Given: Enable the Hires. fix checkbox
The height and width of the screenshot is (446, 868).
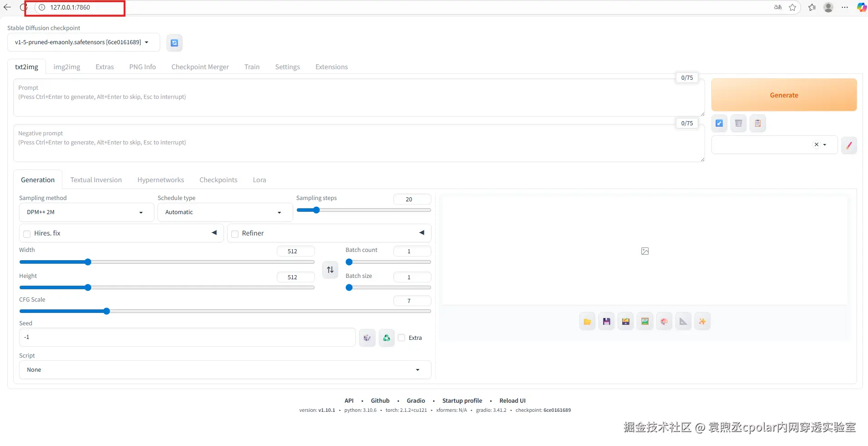Looking at the screenshot, I should 27,234.
